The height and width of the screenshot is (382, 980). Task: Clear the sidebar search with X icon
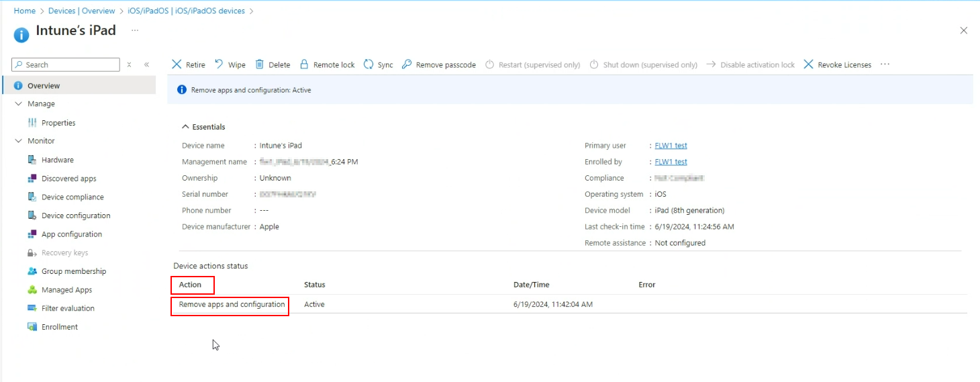click(129, 64)
